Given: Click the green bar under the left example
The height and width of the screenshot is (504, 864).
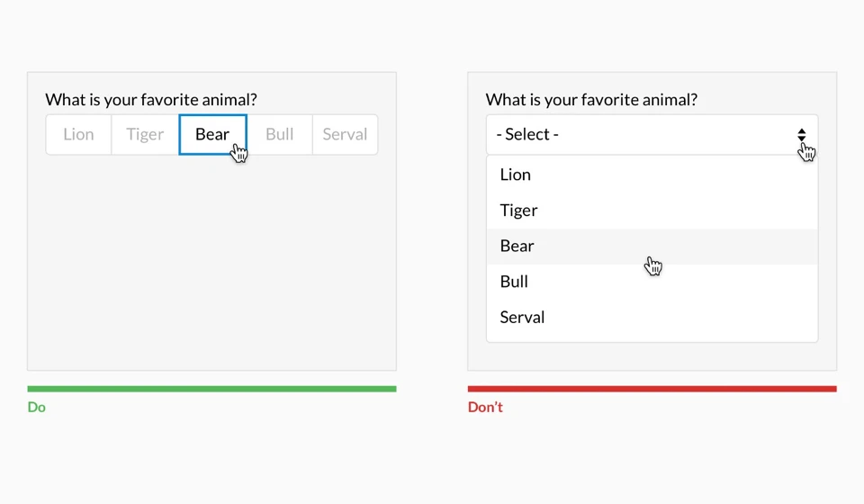Looking at the screenshot, I should [211, 389].
